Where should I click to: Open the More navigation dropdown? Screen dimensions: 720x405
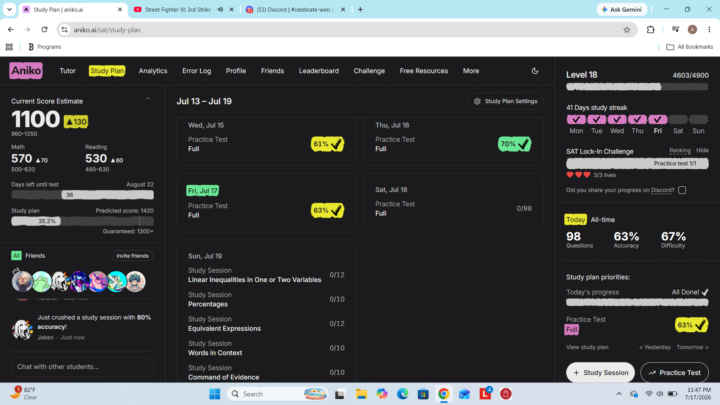click(471, 71)
